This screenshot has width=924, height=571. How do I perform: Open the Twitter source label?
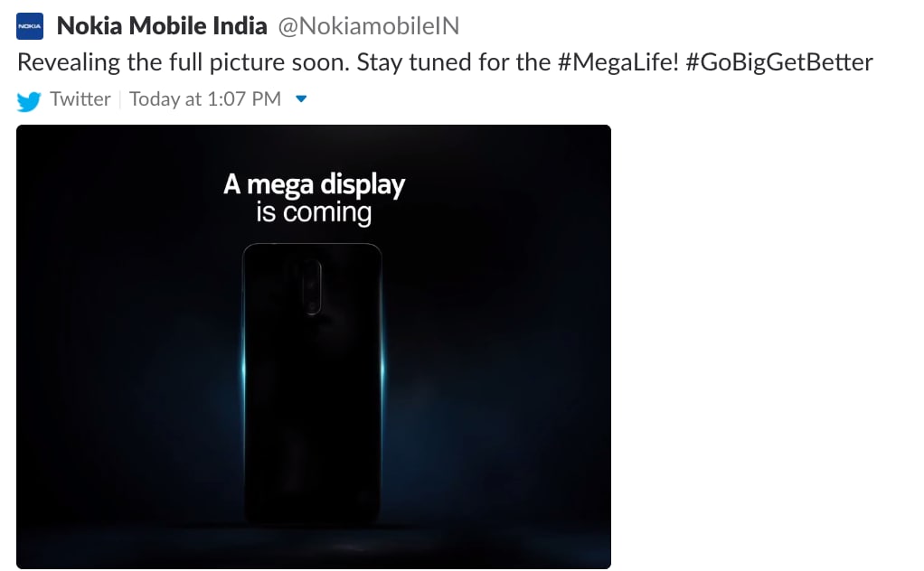click(x=80, y=99)
